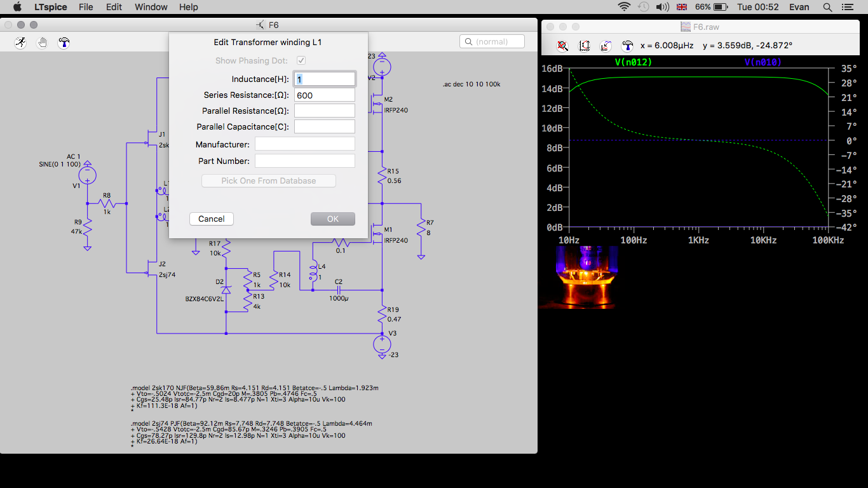
Task: Click the C2 1000µ capacitor symbol
Action: [x=339, y=290]
